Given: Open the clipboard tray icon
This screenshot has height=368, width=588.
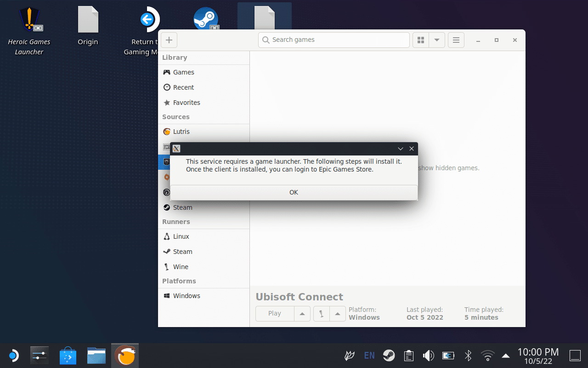Looking at the screenshot, I should tap(408, 356).
